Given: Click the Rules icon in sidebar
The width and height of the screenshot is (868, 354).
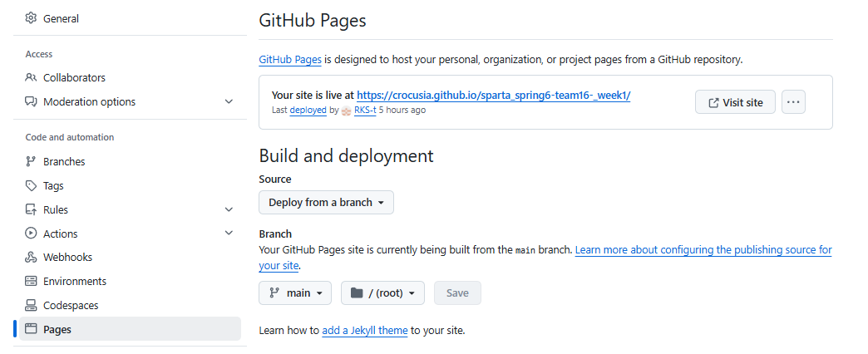Looking at the screenshot, I should 31,209.
